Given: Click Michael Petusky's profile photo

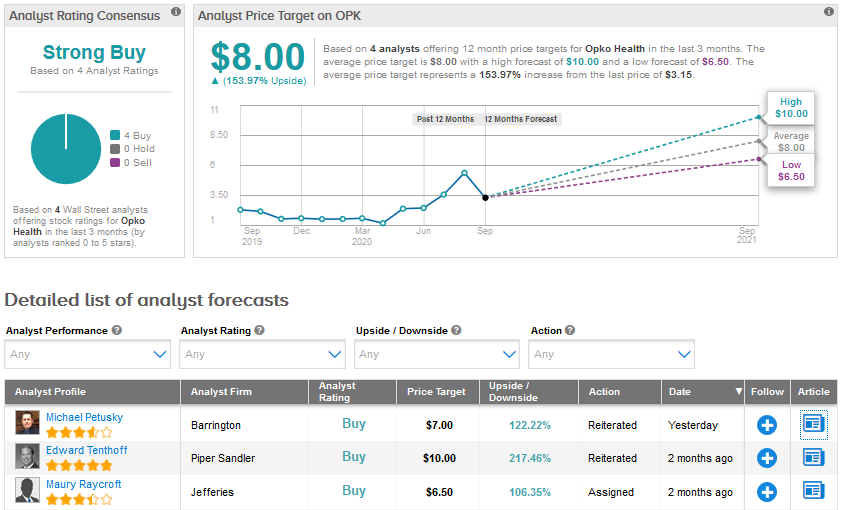Looking at the screenshot, I should coord(27,423).
